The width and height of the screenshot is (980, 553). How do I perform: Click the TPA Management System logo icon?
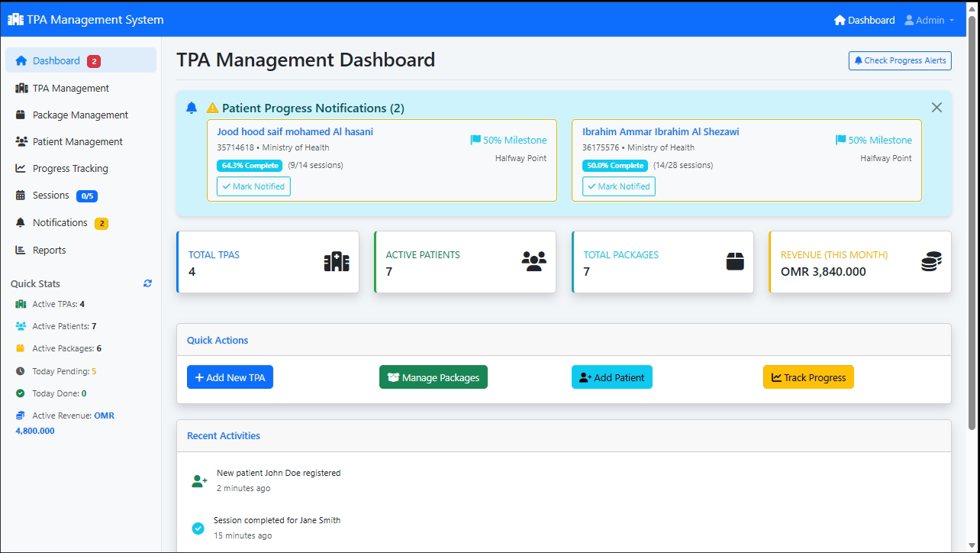(x=15, y=20)
